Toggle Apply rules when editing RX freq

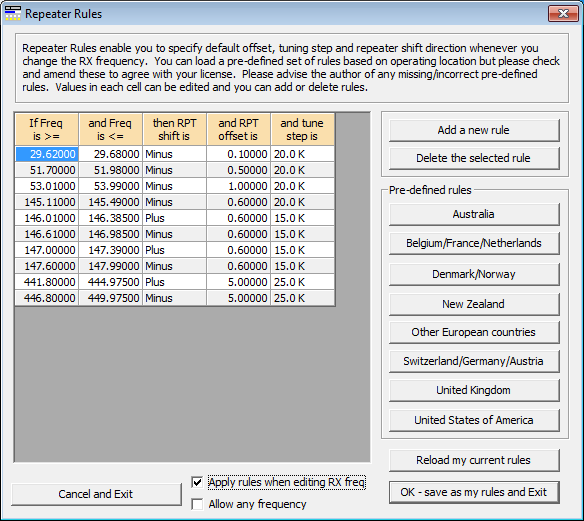[x=197, y=482]
